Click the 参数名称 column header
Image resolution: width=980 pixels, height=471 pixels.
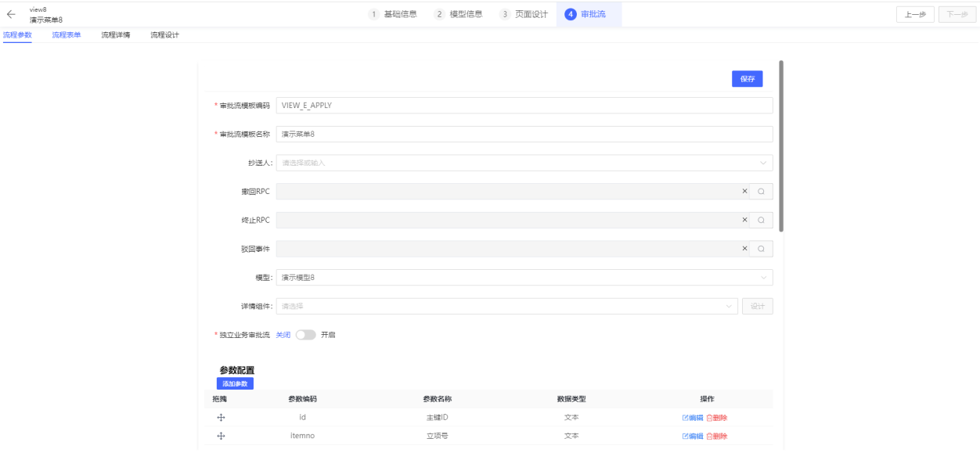coord(437,399)
